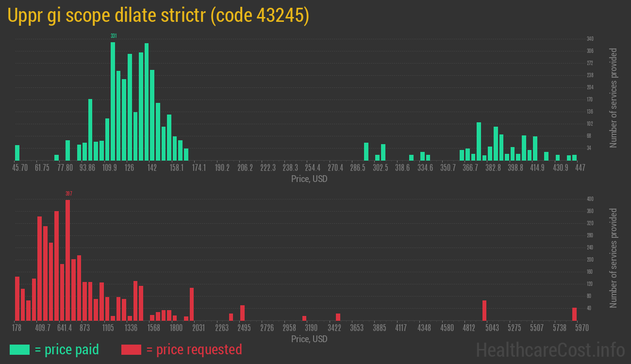This screenshot has height=364, width=631.
Task: Click the 447 tick label on top axis
Action: point(580,168)
